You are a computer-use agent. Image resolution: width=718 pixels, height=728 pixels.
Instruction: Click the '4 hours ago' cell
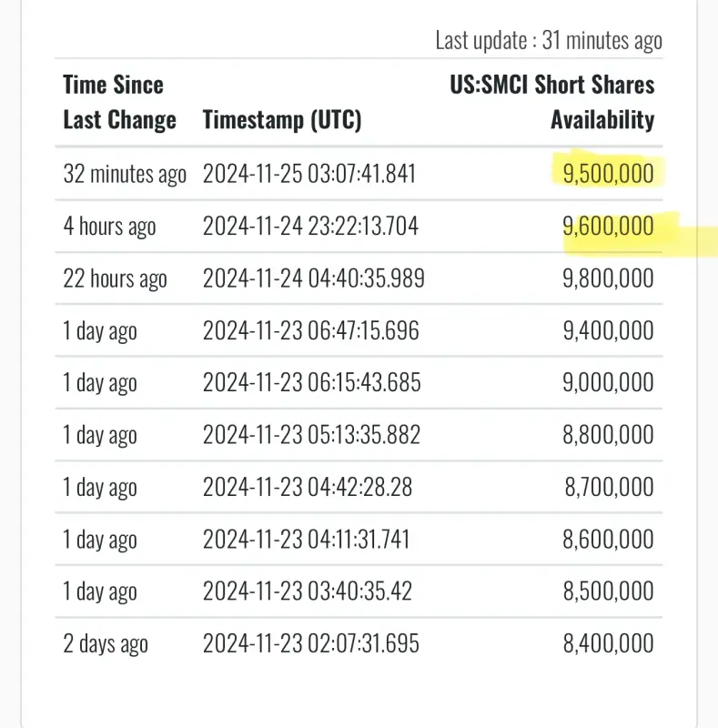[x=109, y=226]
